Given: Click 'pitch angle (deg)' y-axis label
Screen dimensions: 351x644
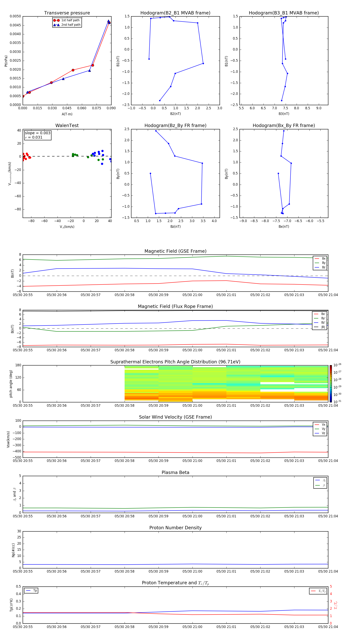Looking at the screenshot, I should coord(11,384).
